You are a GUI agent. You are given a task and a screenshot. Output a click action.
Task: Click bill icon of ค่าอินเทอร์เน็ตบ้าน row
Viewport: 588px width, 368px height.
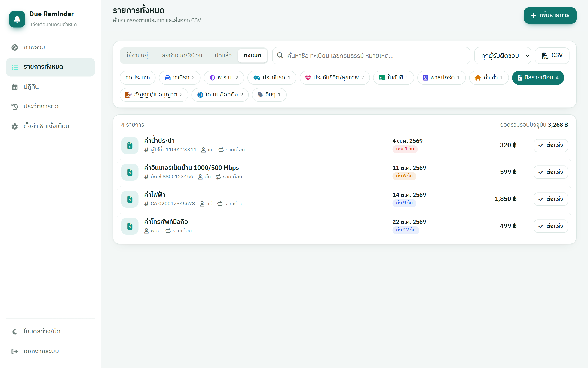[x=130, y=172]
